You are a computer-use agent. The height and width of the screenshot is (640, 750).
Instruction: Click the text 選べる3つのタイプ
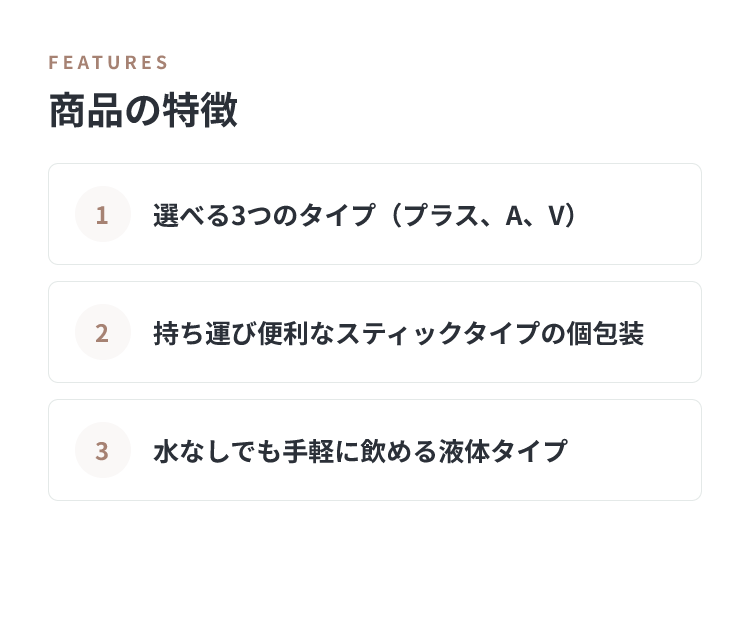(264, 215)
